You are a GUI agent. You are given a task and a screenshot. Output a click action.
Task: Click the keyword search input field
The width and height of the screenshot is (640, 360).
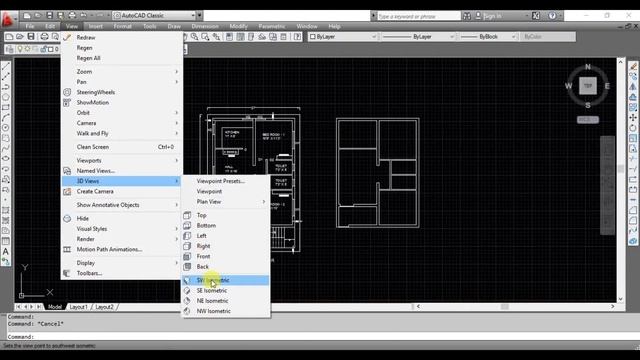pos(418,16)
